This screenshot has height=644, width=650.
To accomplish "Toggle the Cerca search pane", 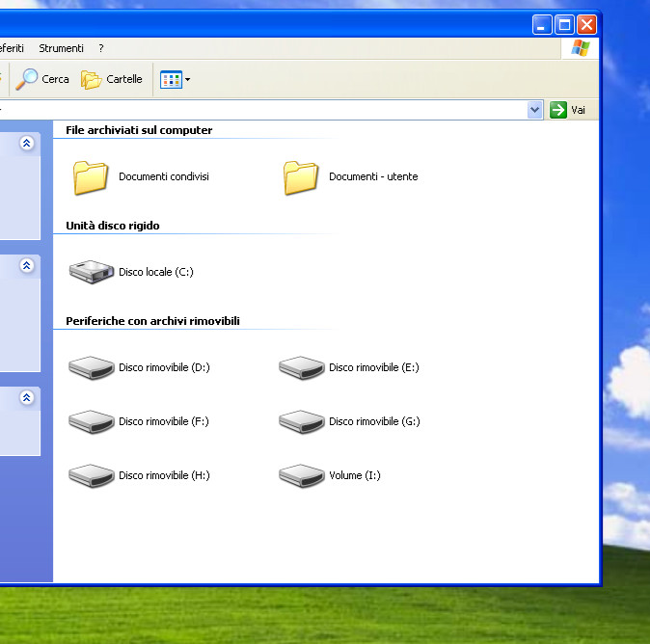I will (x=43, y=79).
